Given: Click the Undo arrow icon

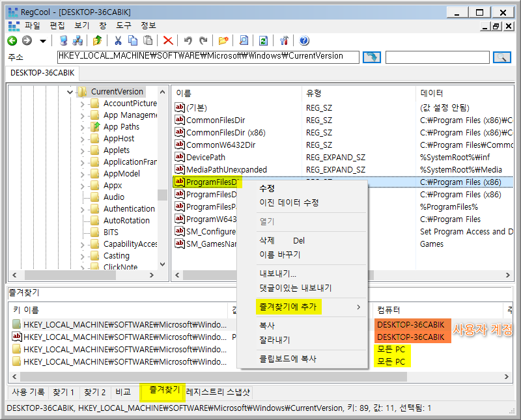Looking at the screenshot, I should click(x=188, y=40).
